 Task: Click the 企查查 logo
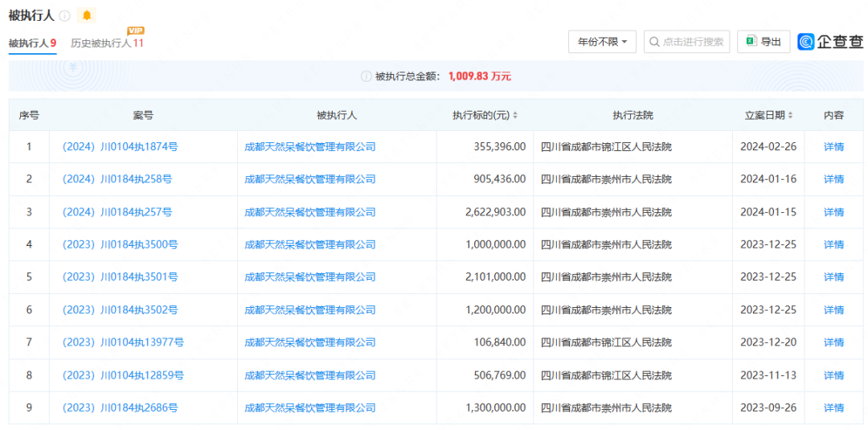coord(829,42)
